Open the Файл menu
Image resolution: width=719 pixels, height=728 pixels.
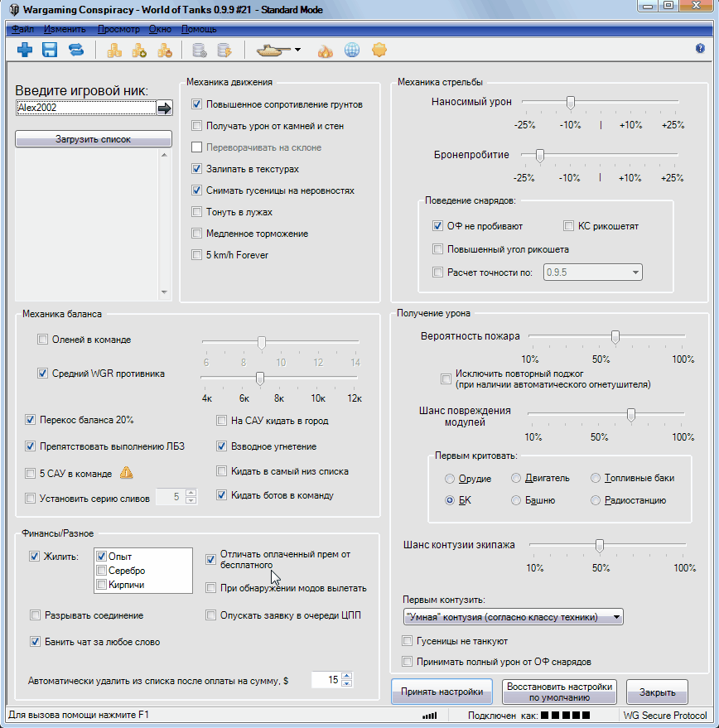click(x=22, y=29)
